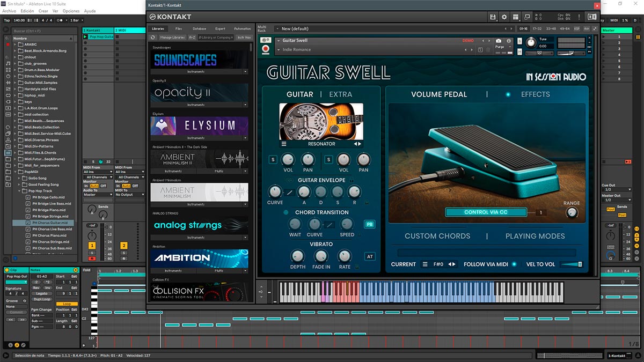
Task: Click the Kontakt panic exclamation icon
Action: pyautogui.click(x=579, y=17)
